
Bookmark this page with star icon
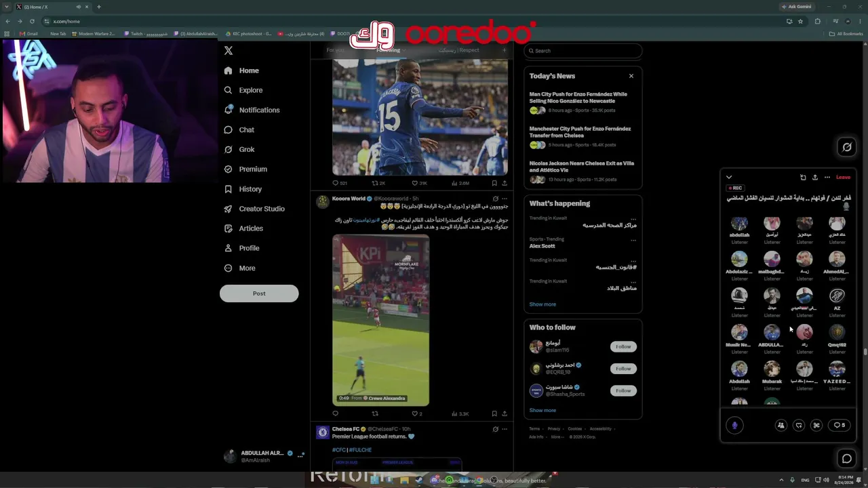800,21
